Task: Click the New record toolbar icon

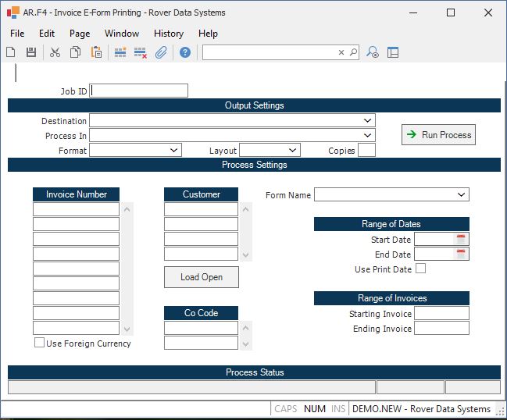Action: (11, 52)
